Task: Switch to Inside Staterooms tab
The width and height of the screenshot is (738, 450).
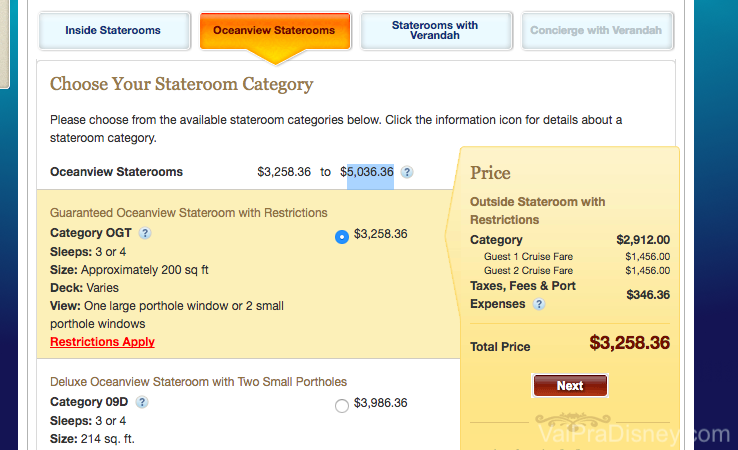Action: point(114,31)
